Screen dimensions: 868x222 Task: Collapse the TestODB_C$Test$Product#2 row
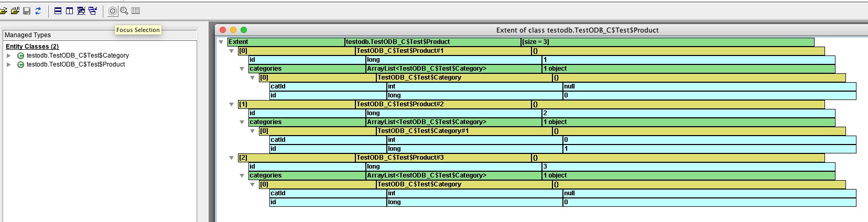coord(232,104)
